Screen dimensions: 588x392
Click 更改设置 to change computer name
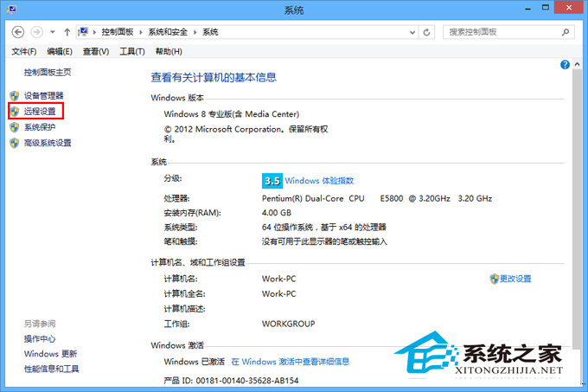[515, 279]
